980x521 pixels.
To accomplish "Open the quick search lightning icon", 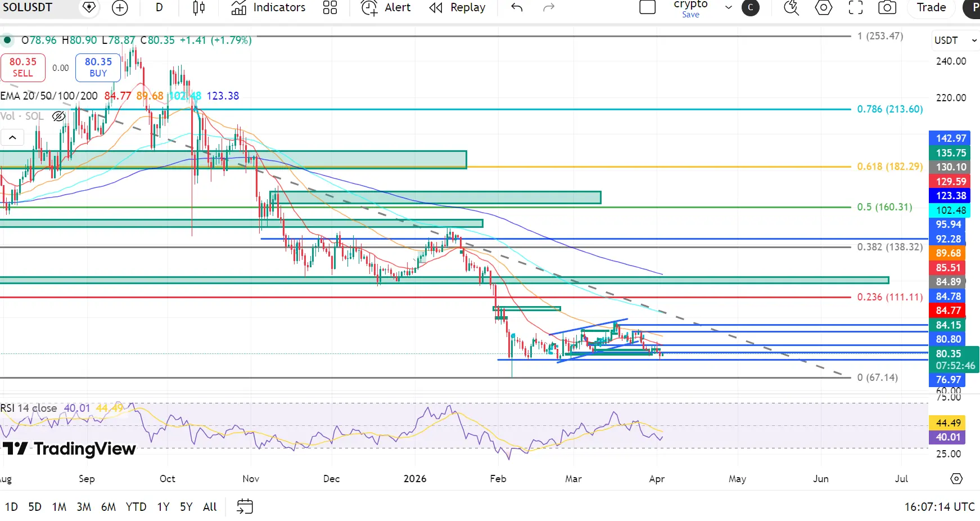I will tap(791, 8).
